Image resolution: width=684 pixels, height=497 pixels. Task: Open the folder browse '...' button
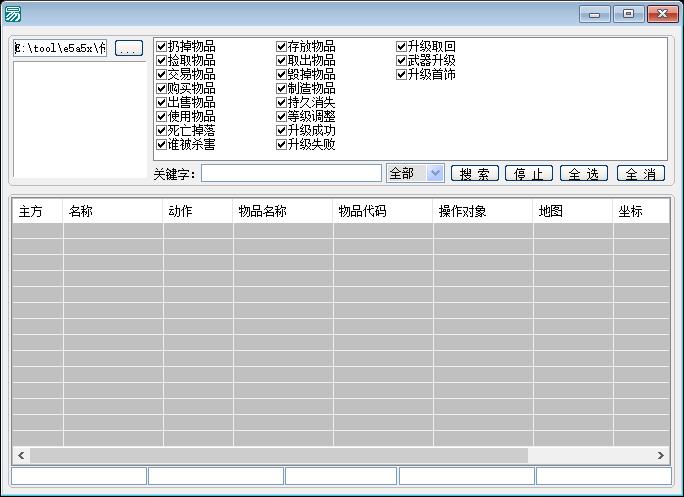(x=129, y=48)
